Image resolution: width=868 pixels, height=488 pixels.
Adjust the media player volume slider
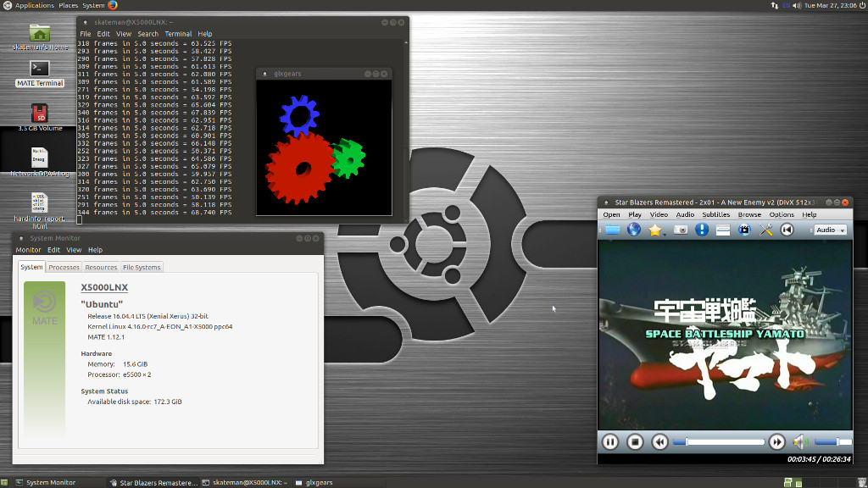[832, 441]
